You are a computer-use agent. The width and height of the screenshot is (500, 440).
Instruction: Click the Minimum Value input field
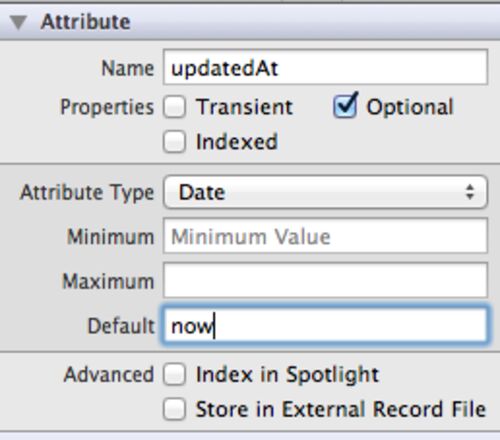pos(325,236)
